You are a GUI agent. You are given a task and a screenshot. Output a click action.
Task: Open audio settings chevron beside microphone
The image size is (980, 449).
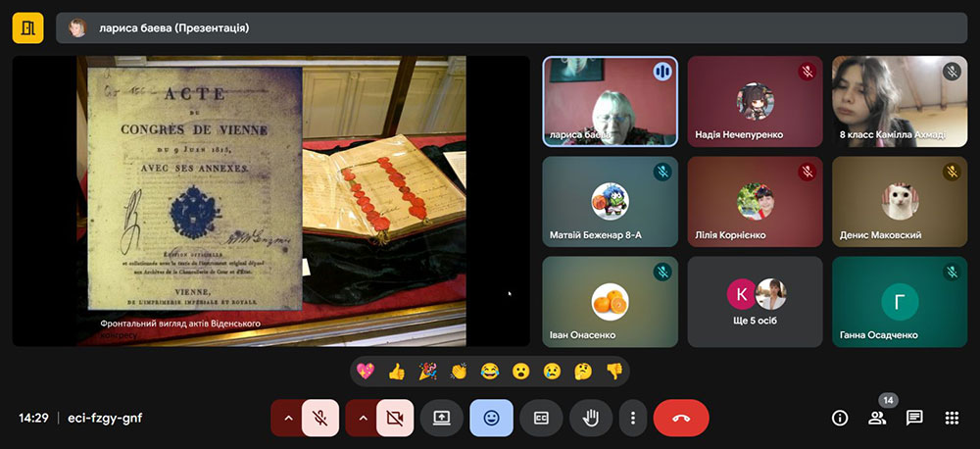point(287,418)
